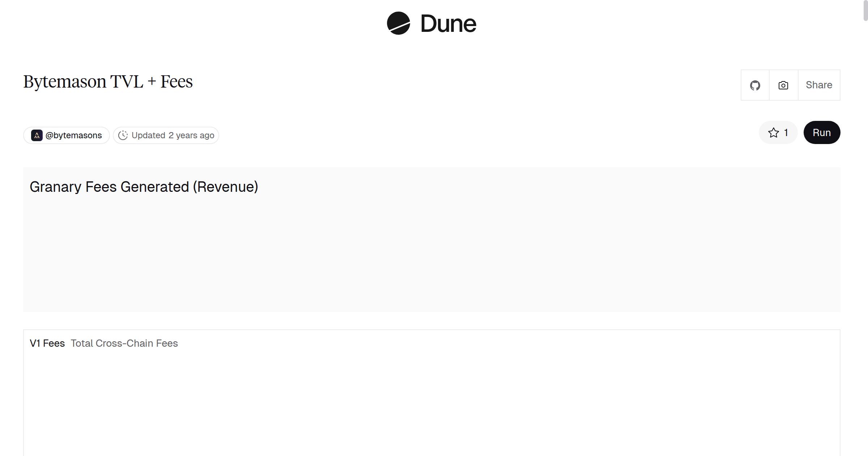
Task: Click empty area of Granary Fees panel
Action: 431,253
